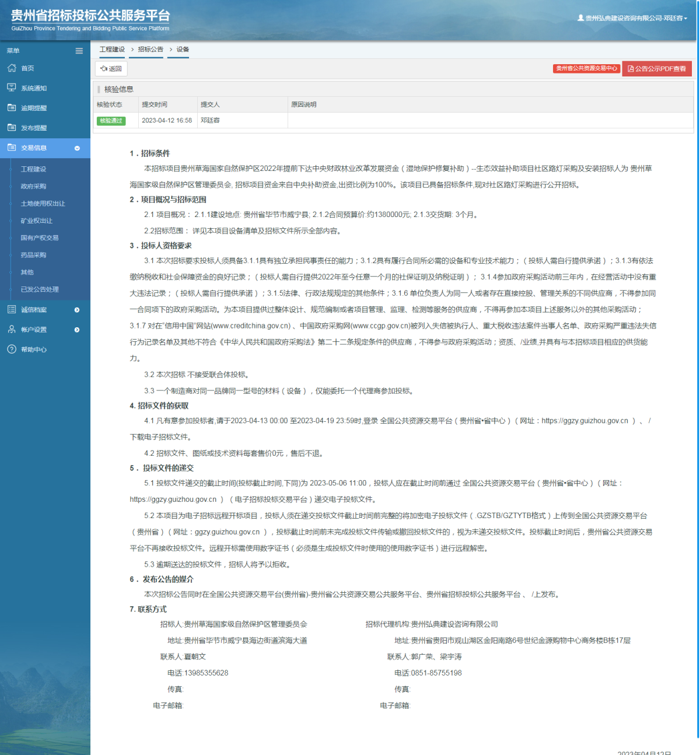Screen dimensions: 700x755
Task: Click the 系统通知 notification icon
Action: [x=12, y=88]
